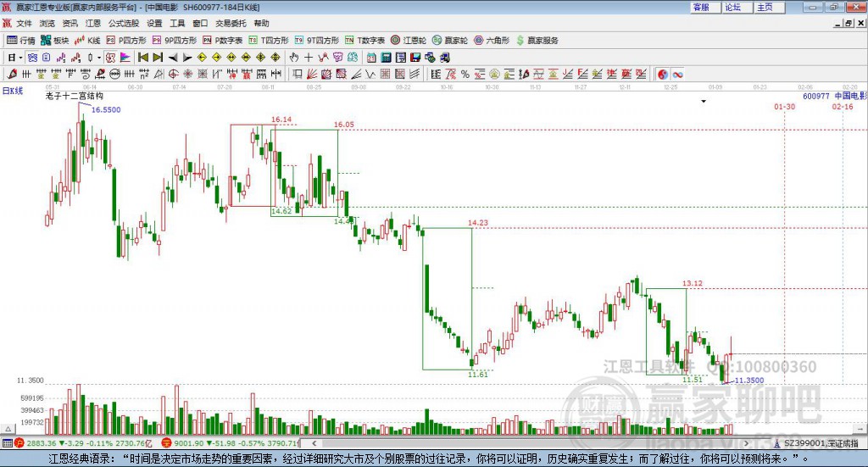Image resolution: width=868 pixels, height=467 pixels.
Task: Switch to K线 candlestick chart
Action: pos(87,40)
